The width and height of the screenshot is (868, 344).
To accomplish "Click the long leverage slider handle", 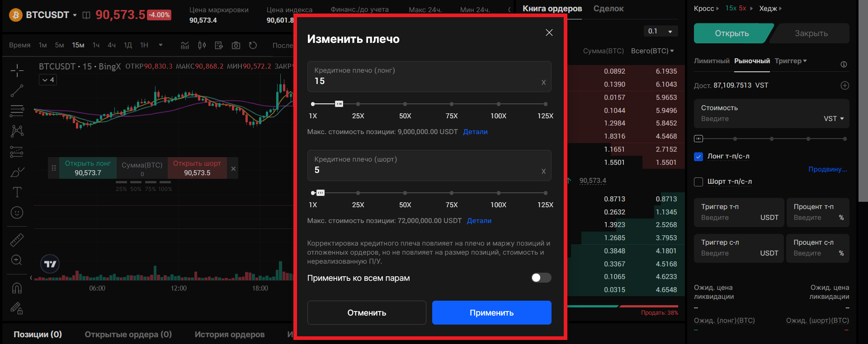I will (339, 104).
